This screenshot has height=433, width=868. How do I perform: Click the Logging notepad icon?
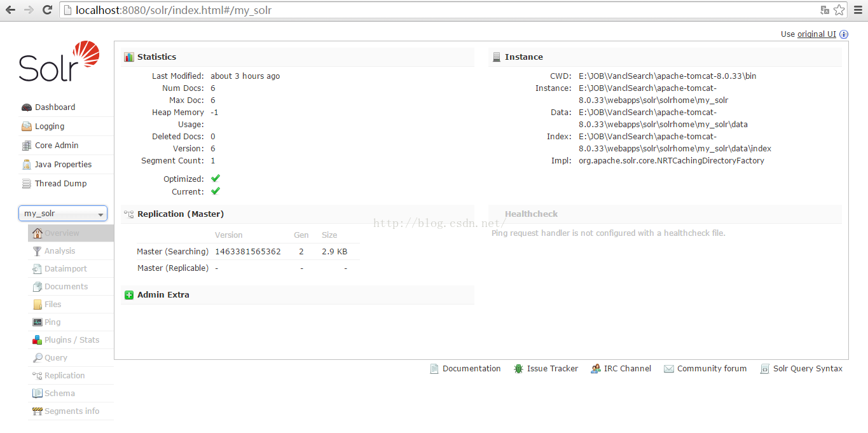27,127
